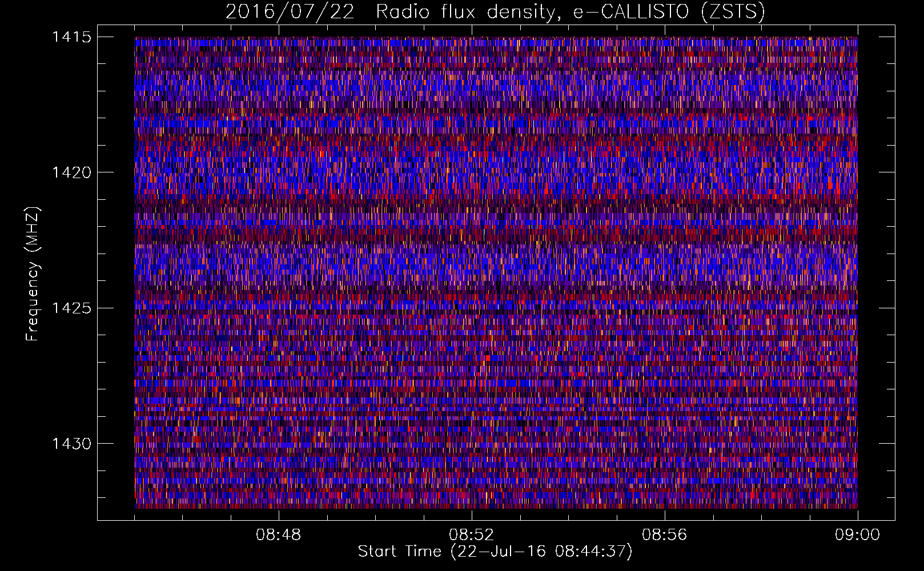Click the 1430 frequency tick label
The height and width of the screenshot is (571, 924).
[x=72, y=444]
